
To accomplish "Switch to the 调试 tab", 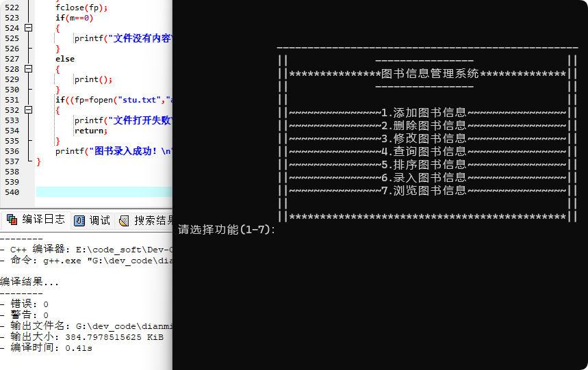I will point(92,221).
